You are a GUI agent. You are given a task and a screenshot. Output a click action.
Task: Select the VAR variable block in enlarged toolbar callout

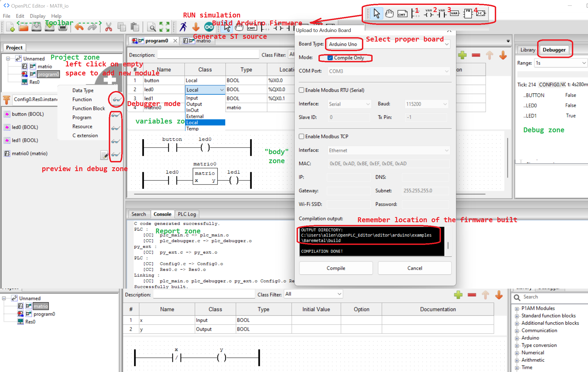454,13
